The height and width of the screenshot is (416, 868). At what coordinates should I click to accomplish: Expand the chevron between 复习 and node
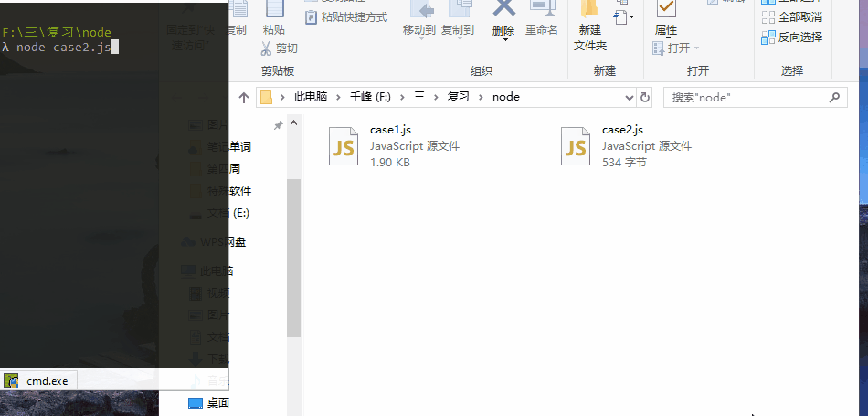tap(481, 97)
